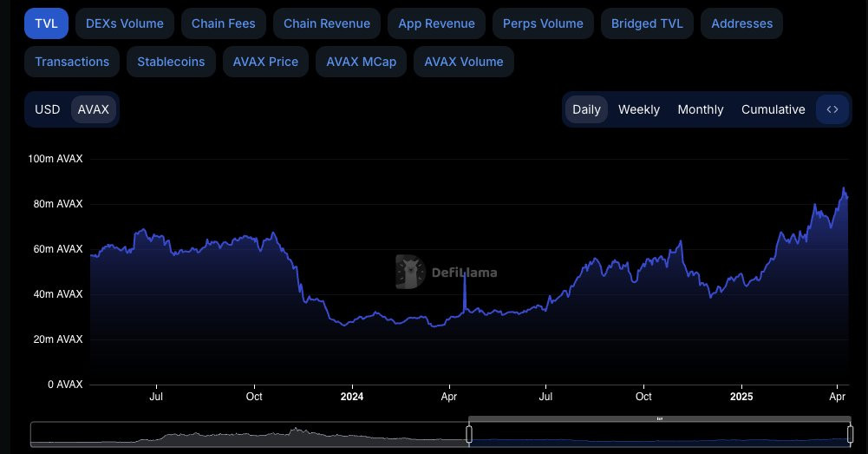Toggle Bridged TVL metric
Viewport: 868px width, 454px height.
[x=647, y=23]
